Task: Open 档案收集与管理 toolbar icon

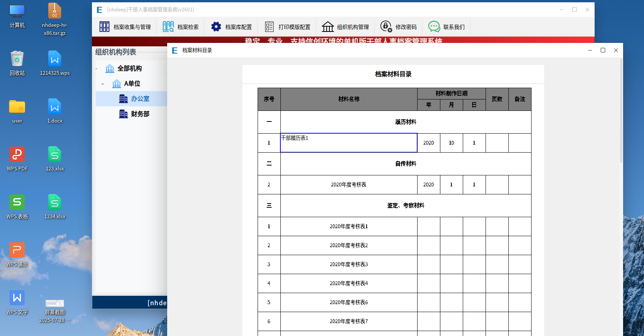Action: click(104, 27)
